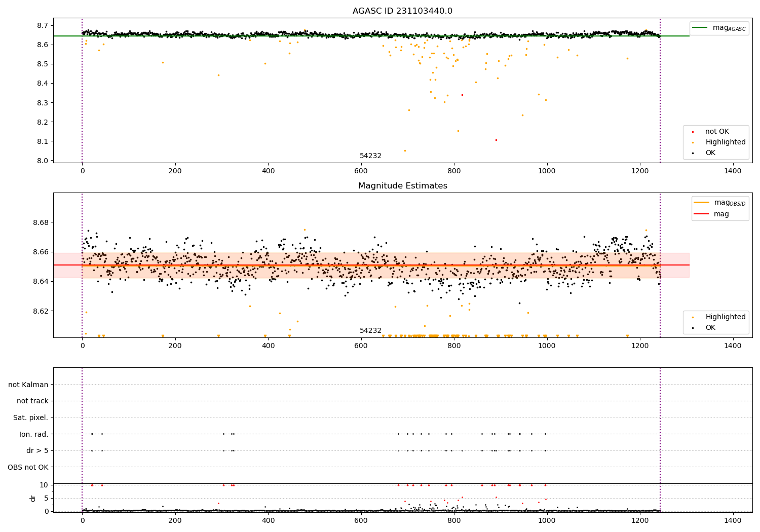Click the "not track" axis label
The height and width of the screenshot is (532, 760).
[32, 401]
